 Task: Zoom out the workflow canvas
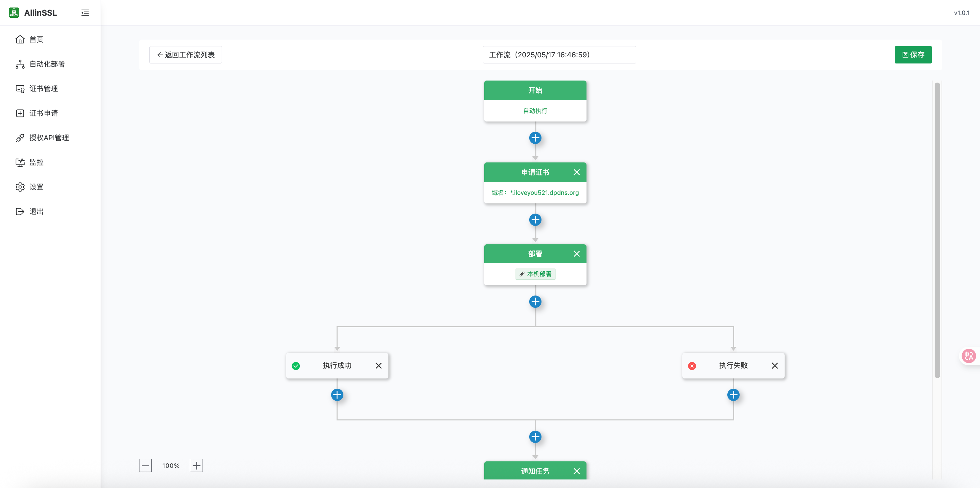click(x=145, y=465)
